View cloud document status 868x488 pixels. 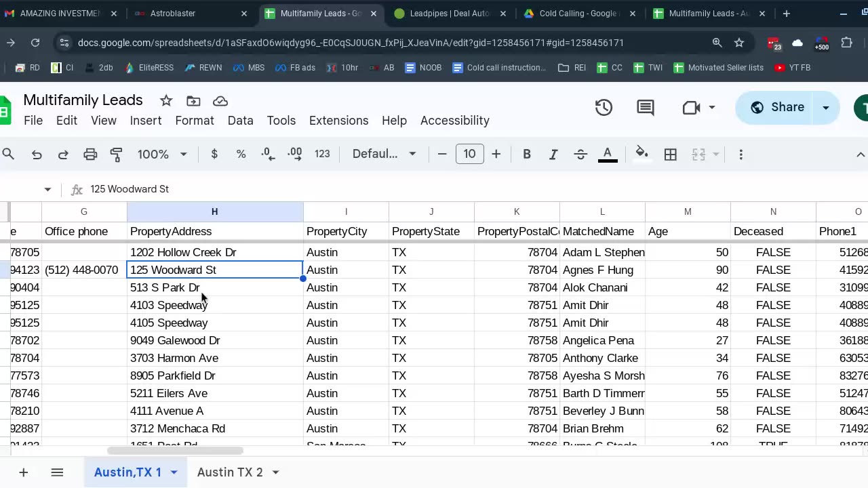click(220, 101)
